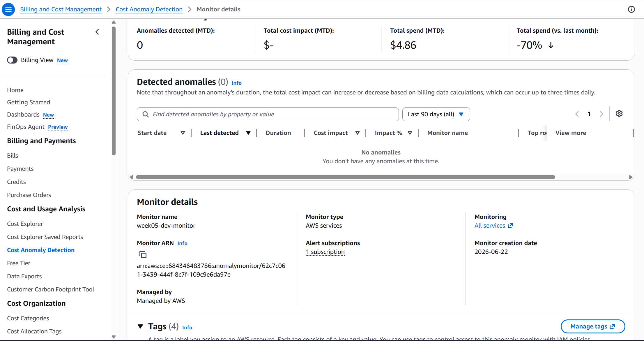Click the $4.86 total spend value

(x=403, y=45)
